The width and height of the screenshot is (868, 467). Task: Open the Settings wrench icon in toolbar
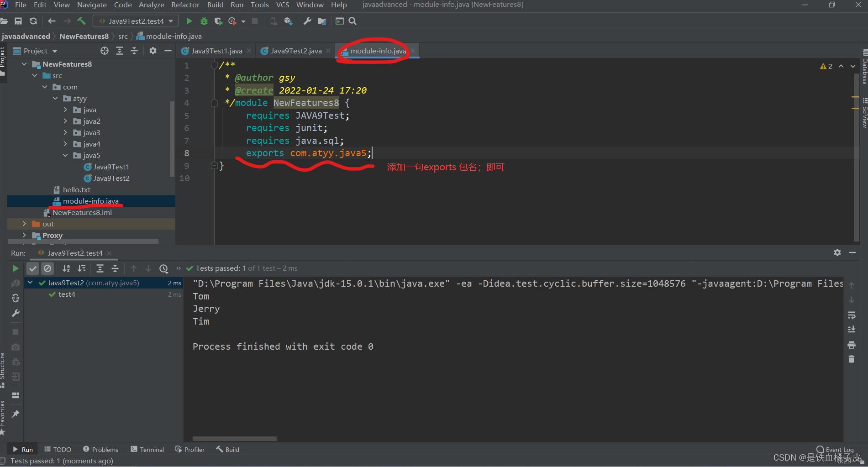click(x=307, y=21)
